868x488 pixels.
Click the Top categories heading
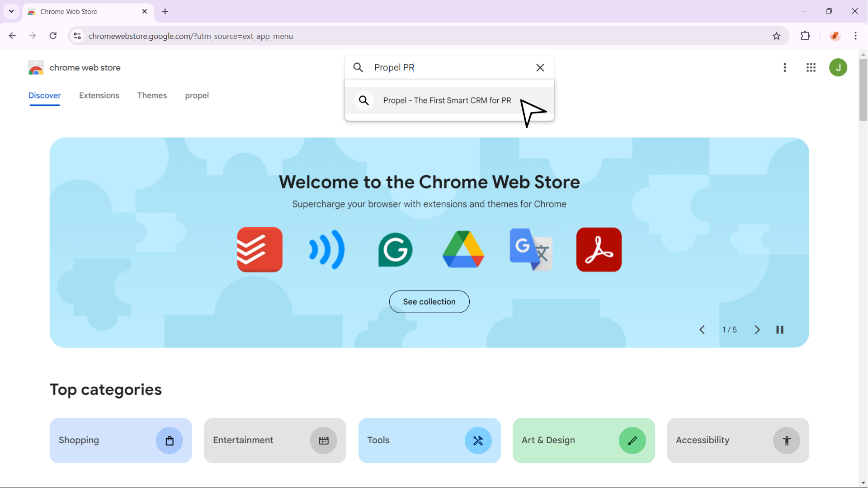coord(106,389)
